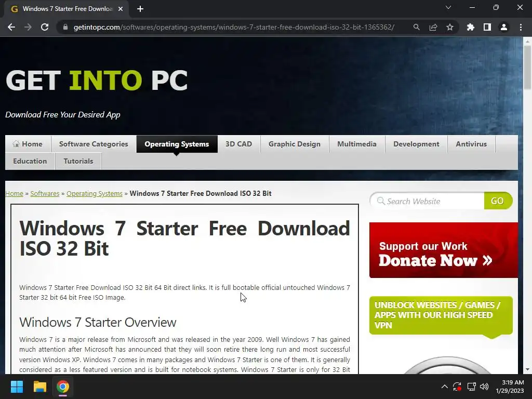Open the Windows Start menu
Screen dimensions: 532x399
(x=17, y=387)
